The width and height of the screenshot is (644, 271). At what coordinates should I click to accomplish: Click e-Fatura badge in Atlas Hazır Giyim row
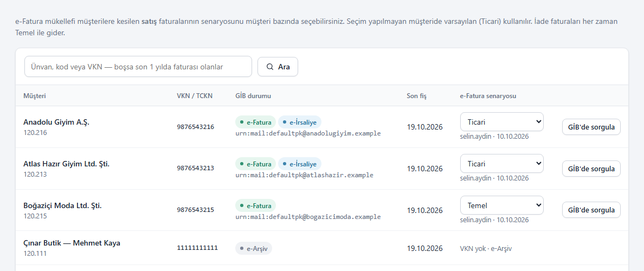pyautogui.click(x=255, y=164)
